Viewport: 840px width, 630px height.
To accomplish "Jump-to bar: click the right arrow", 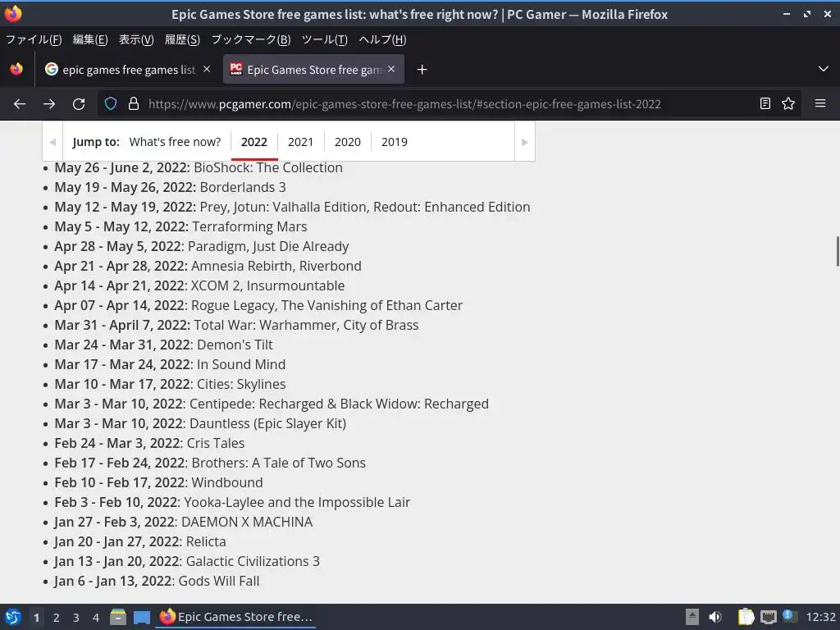I will point(525,142).
